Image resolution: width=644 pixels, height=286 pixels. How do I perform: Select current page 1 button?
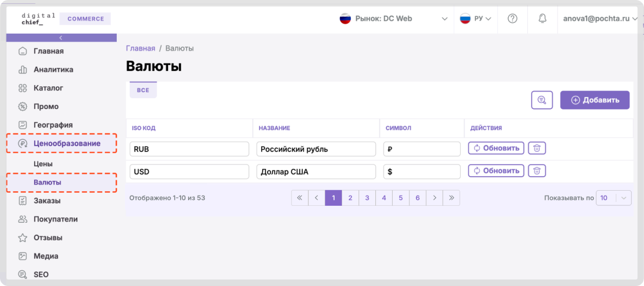(x=334, y=198)
